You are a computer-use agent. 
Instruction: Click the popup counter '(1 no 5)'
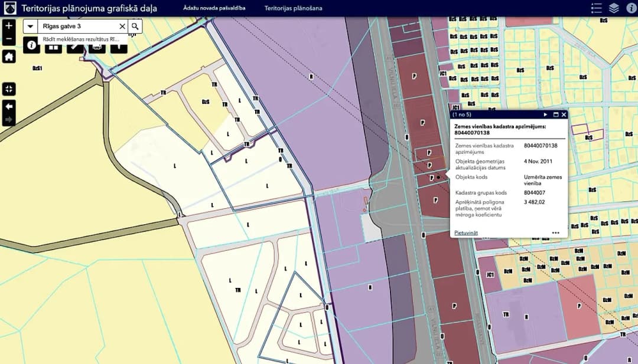462,114
